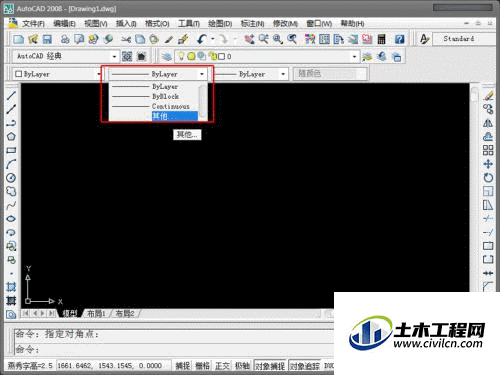Select the Erase tool in modify toolbar
The image size is (500, 375).
(488, 96)
